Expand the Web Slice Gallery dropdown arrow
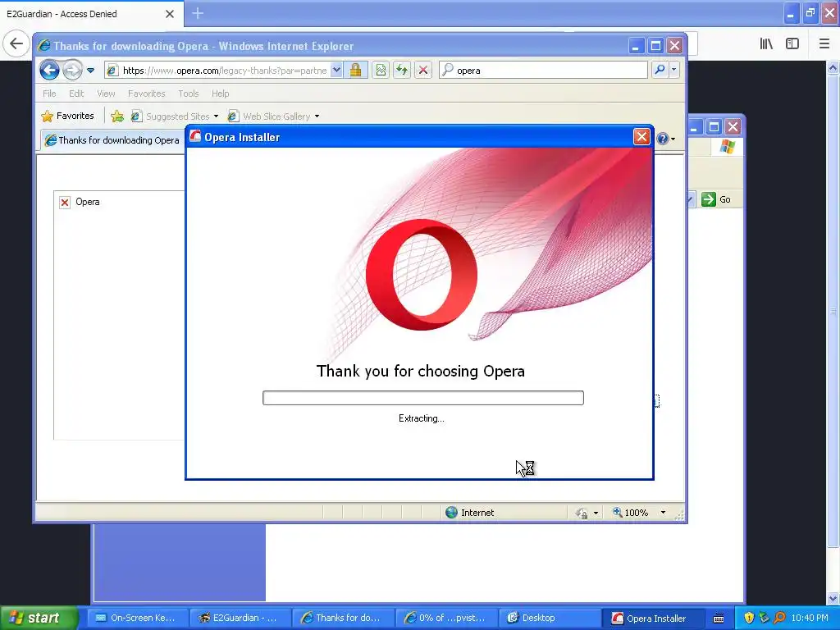 pyautogui.click(x=317, y=116)
